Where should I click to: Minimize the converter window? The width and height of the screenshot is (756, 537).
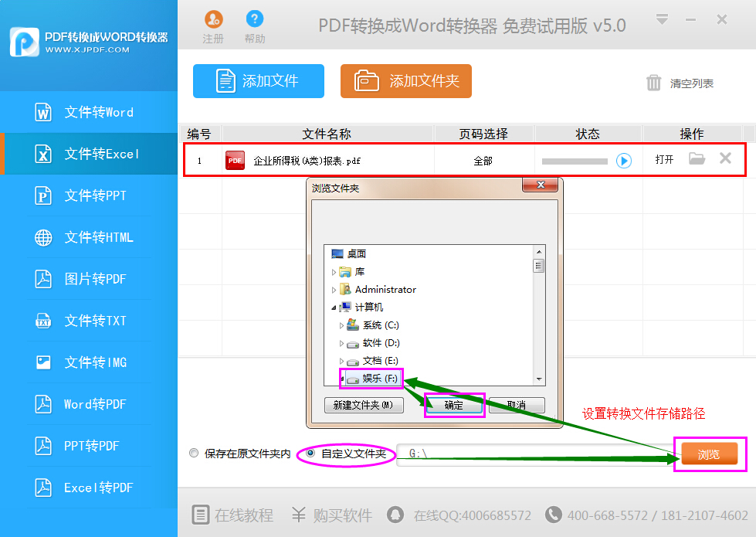click(x=691, y=20)
